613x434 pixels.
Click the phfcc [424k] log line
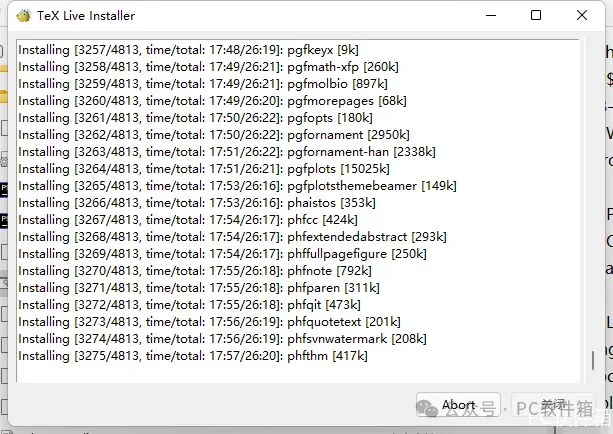(188, 220)
